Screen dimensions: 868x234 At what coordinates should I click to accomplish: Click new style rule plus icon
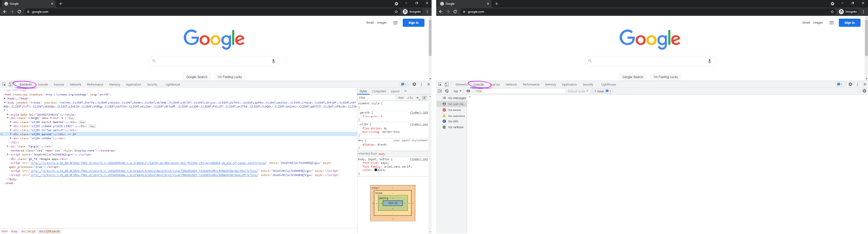[418, 98]
